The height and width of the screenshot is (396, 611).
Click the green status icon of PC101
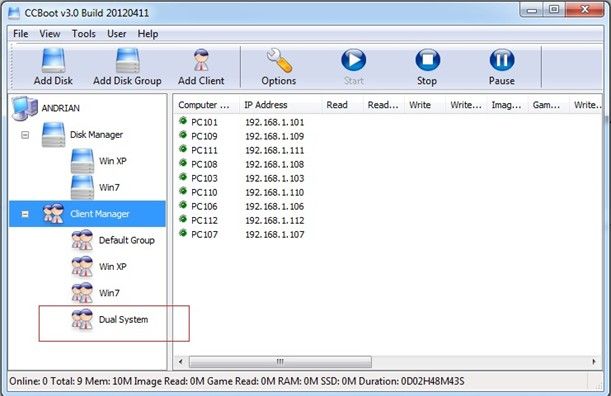(183, 121)
